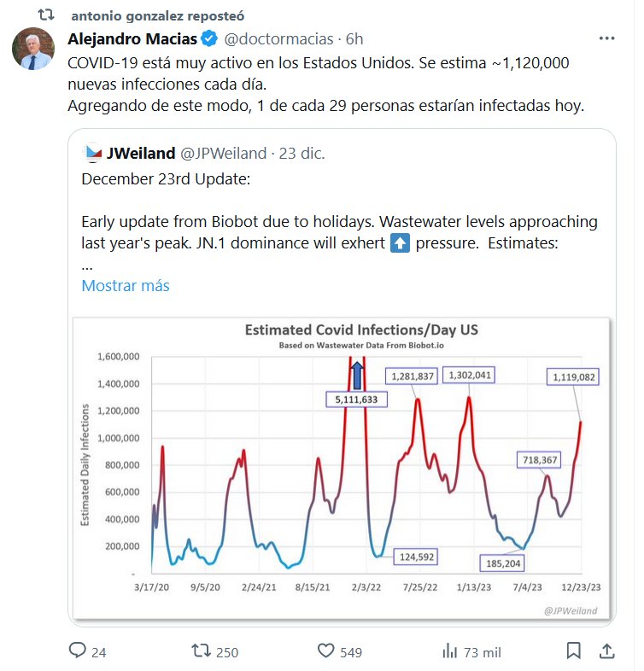The height and width of the screenshot is (671, 644).
Task: Open the view analytics bar icon
Action: pyautogui.click(x=449, y=651)
